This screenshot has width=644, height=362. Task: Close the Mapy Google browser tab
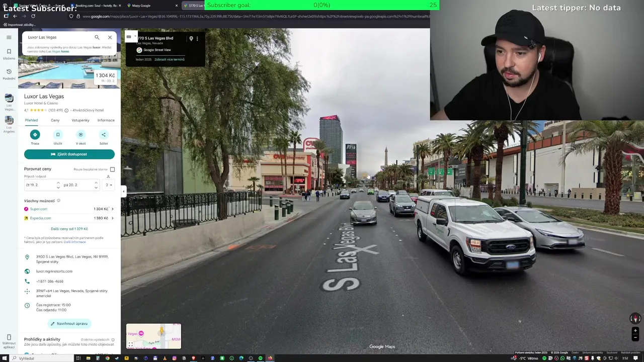177,6
